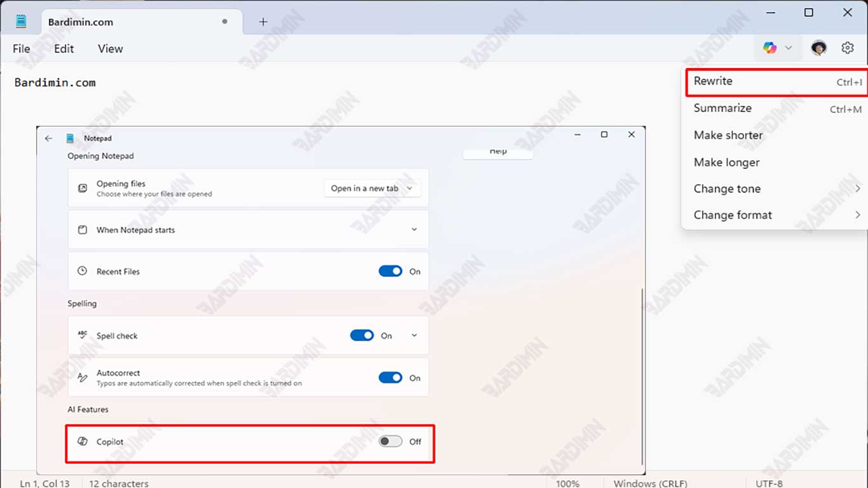Click the settings window vertical scrollbar

(x=642, y=377)
